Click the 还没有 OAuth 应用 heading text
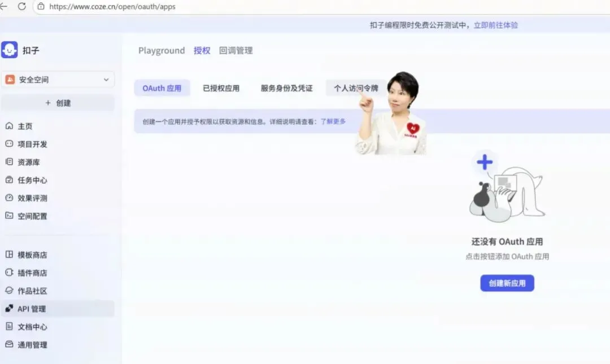610x364 pixels. pyautogui.click(x=507, y=242)
